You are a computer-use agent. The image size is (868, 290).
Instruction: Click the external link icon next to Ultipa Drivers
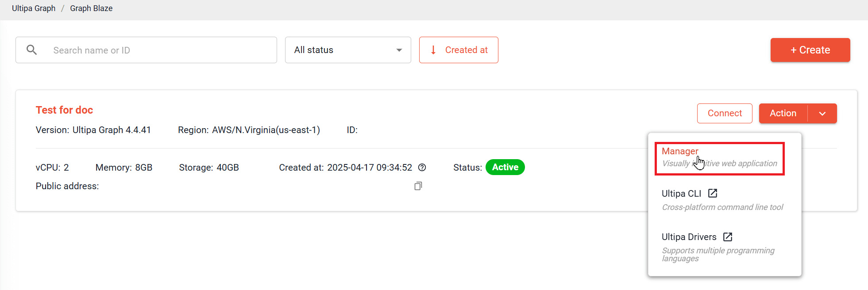point(728,237)
